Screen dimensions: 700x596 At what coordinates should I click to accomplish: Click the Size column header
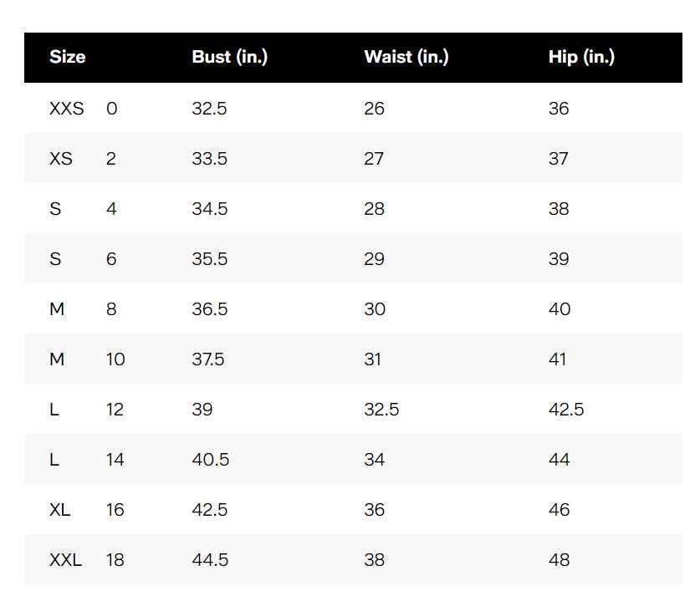[67, 58]
